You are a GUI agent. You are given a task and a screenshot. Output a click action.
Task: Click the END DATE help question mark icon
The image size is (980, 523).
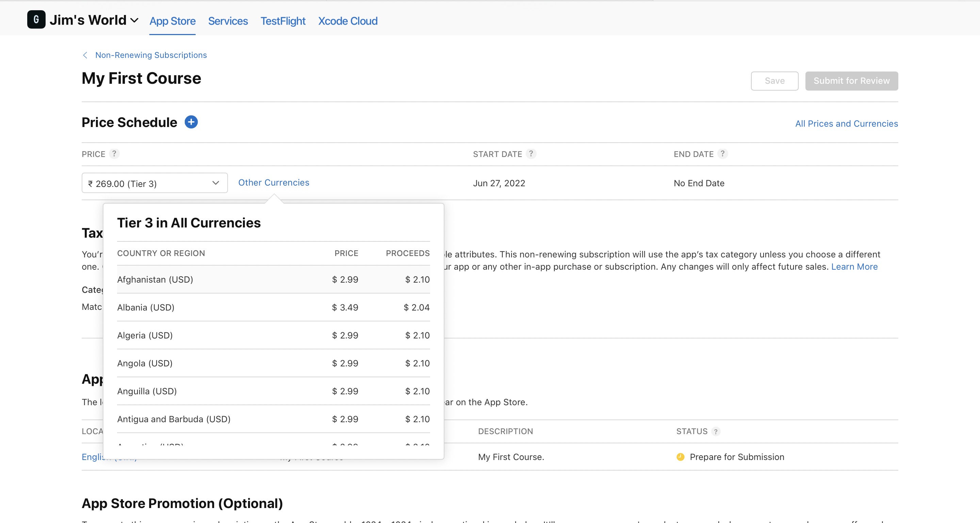(722, 154)
